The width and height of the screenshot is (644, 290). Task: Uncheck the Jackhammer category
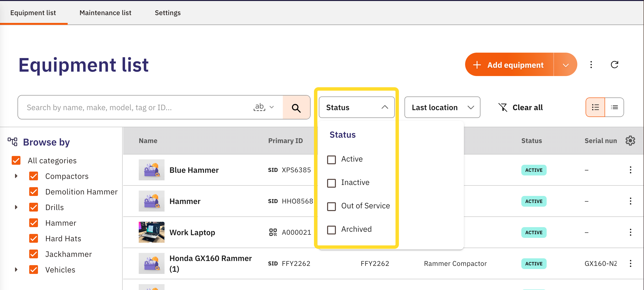(34, 254)
